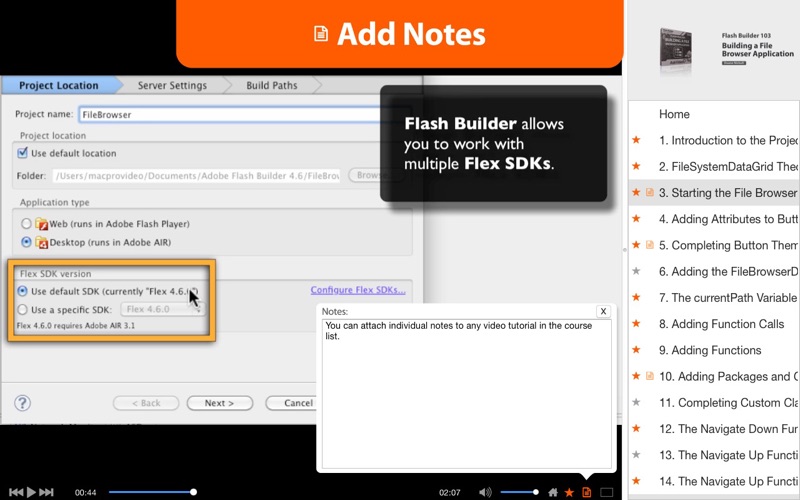The width and height of the screenshot is (800, 500).
Task: Click the star beside 10. Adding Packages
Action: pos(636,376)
